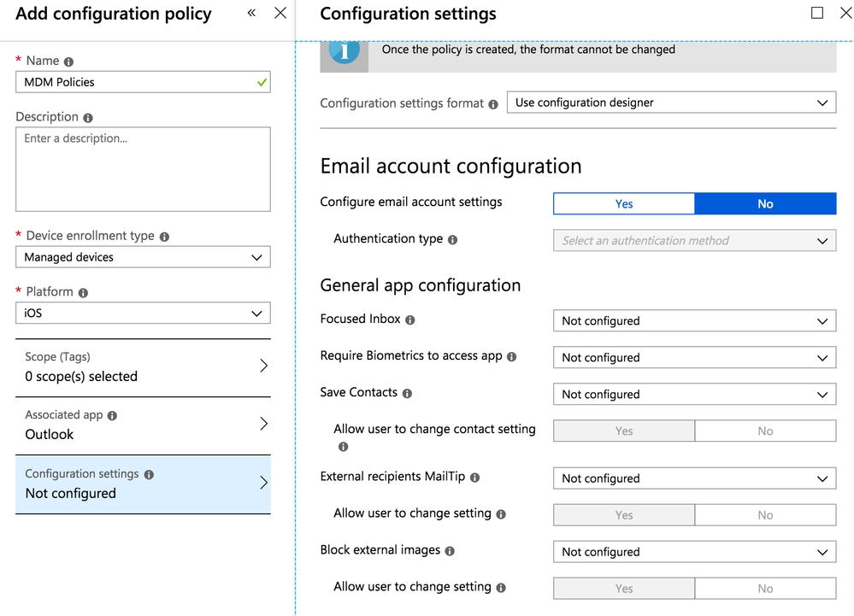Click the Authentication type info icon
854x616 pixels.
click(452, 239)
